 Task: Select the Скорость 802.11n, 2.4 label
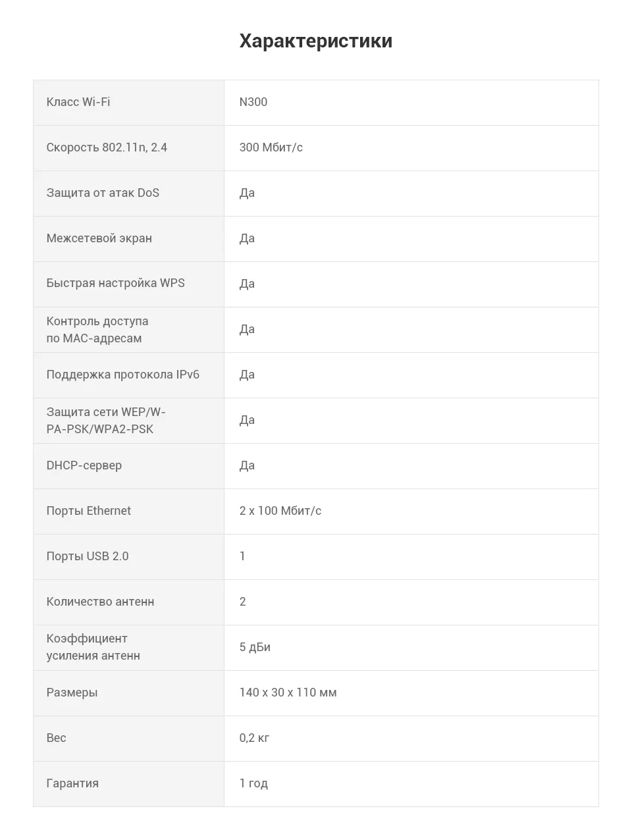[107, 147]
